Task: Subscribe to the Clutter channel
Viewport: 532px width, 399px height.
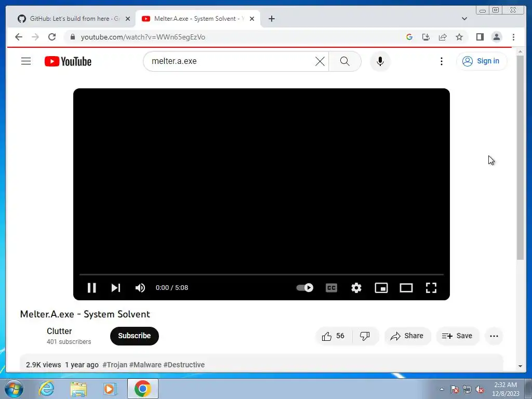Action: coord(135,336)
